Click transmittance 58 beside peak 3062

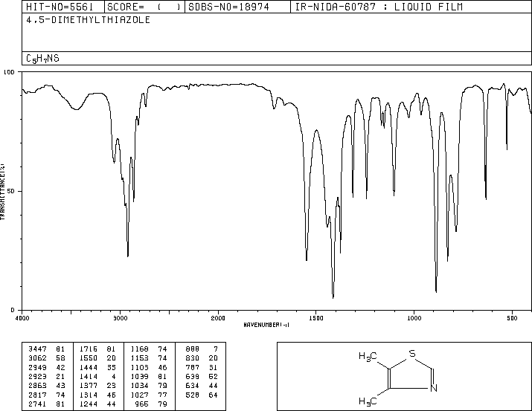pos(60,357)
